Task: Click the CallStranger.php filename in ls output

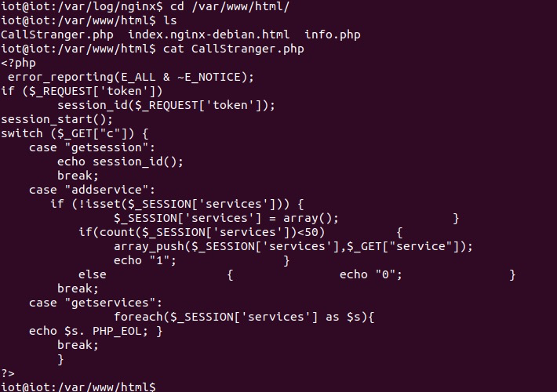Action: (57, 34)
